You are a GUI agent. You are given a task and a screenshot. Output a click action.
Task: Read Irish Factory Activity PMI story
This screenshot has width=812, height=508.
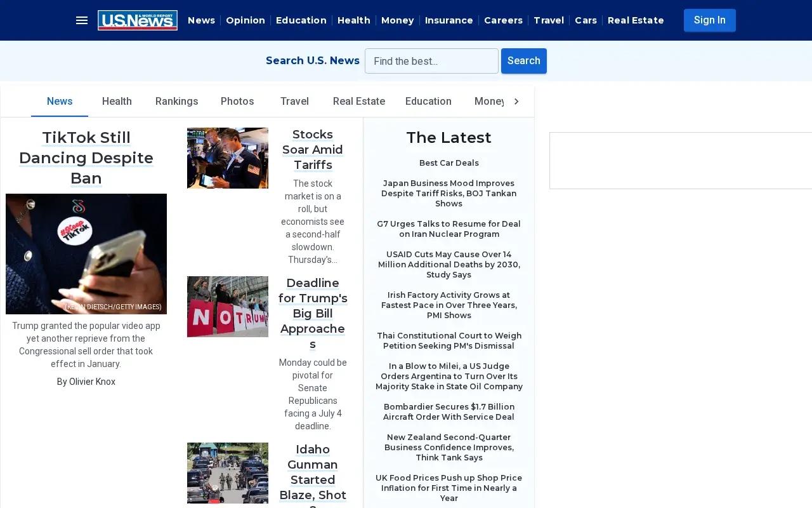click(x=449, y=305)
